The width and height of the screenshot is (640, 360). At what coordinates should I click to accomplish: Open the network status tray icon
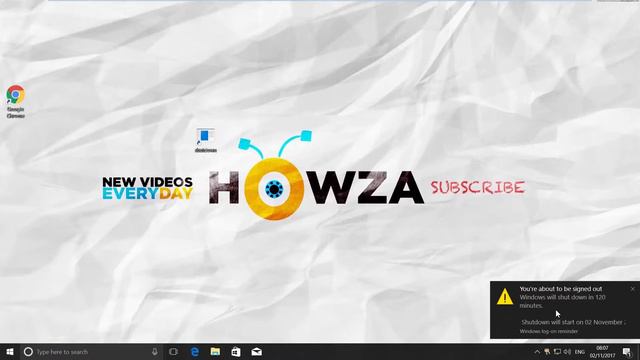557,352
